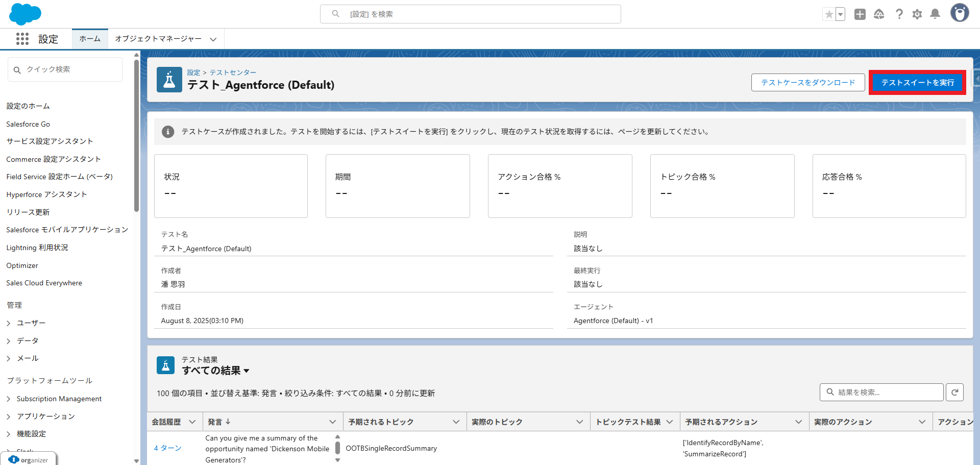Open 設定のホーム in sidebar
The image size is (980, 465).
click(x=28, y=106)
